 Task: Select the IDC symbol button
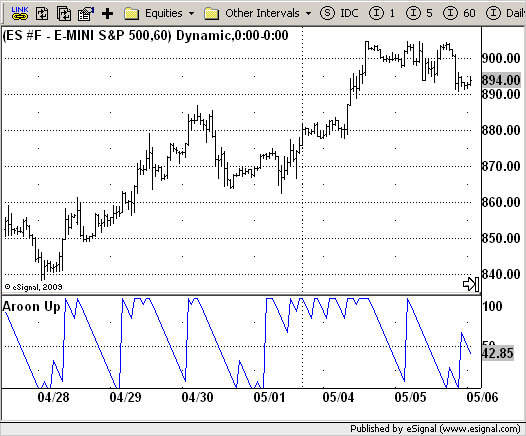(339, 13)
